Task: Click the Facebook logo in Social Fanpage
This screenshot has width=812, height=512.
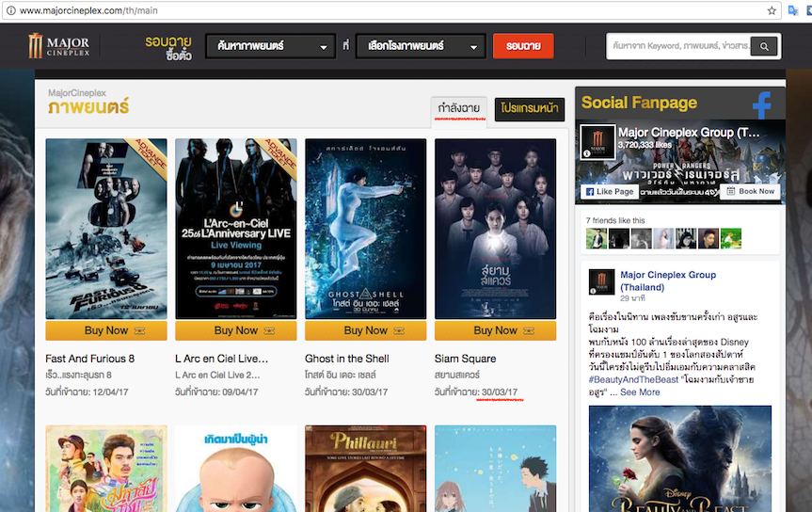Action: 762,104
